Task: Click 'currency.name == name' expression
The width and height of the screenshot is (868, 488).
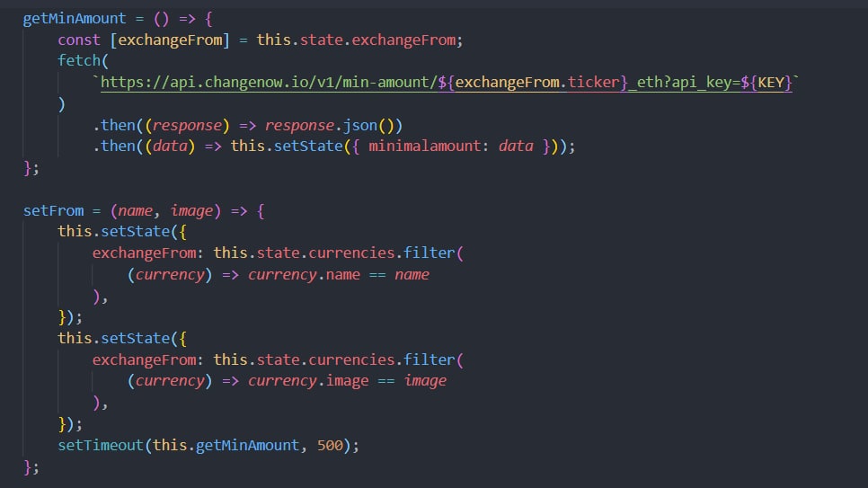Action: click(338, 275)
